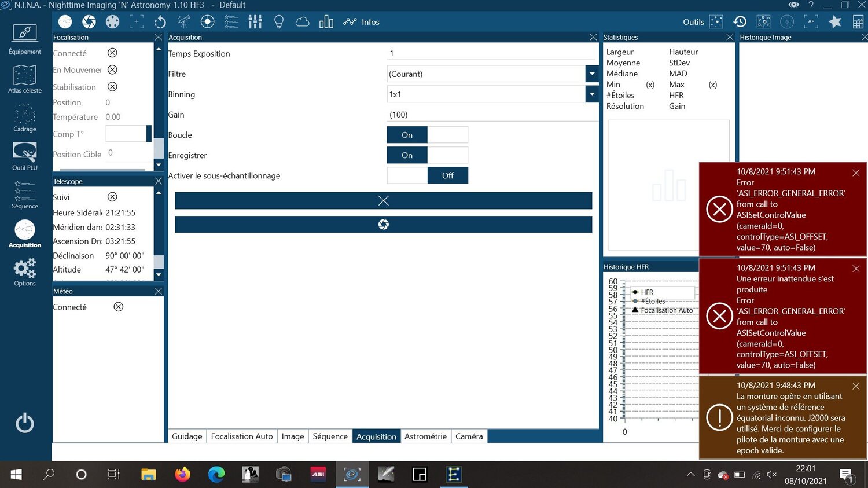Open the star-shaped tool in the Outils toolbar

pos(835,22)
